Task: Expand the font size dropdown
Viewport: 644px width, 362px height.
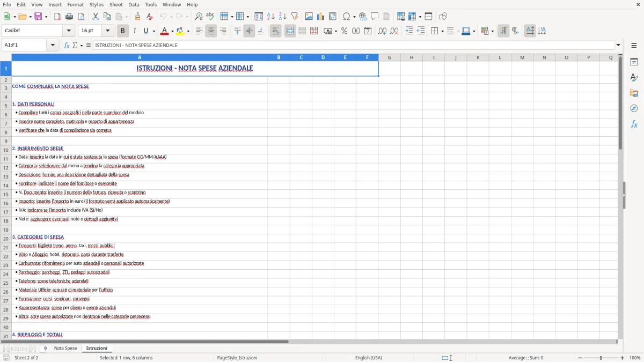Action: tap(107, 31)
